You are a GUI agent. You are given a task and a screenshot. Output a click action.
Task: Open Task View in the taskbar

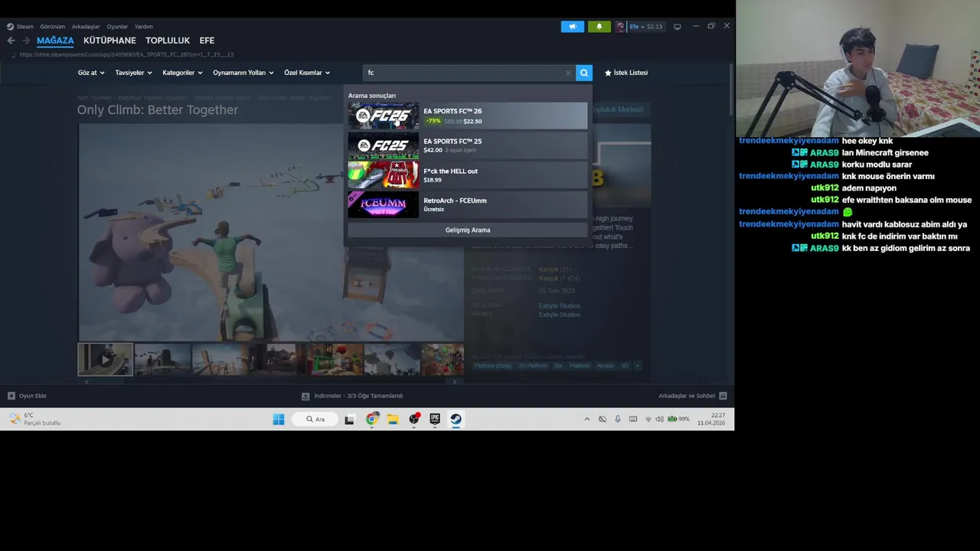(349, 419)
